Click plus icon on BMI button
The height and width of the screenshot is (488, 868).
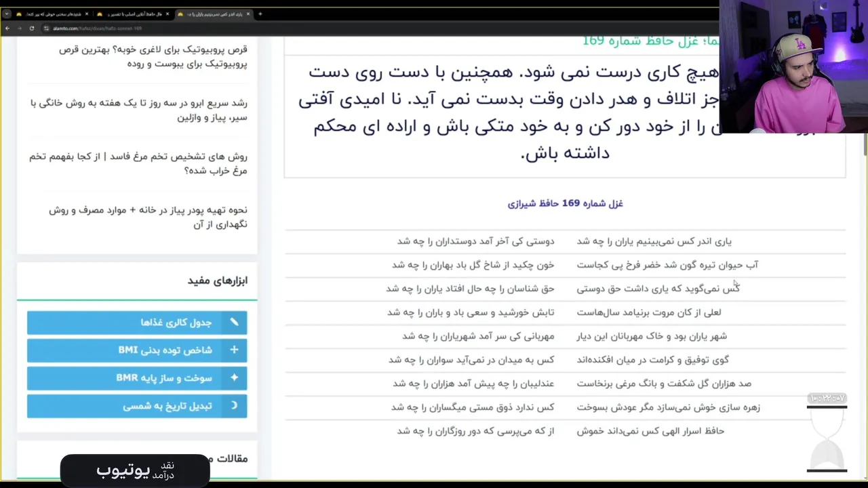tap(234, 350)
